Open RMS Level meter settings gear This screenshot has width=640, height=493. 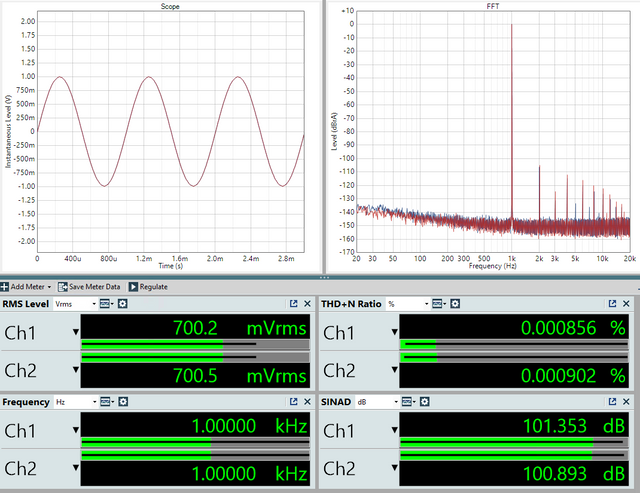pyautogui.click(x=122, y=304)
